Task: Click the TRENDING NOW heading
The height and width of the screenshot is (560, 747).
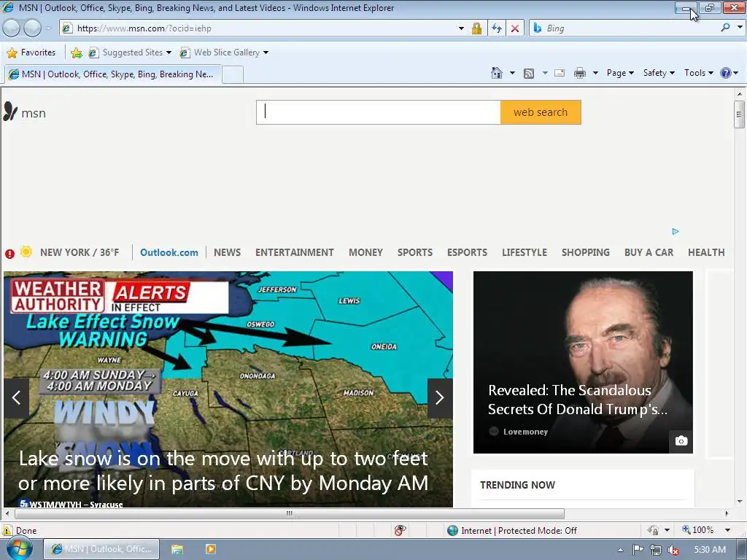Action: (x=517, y=485)
